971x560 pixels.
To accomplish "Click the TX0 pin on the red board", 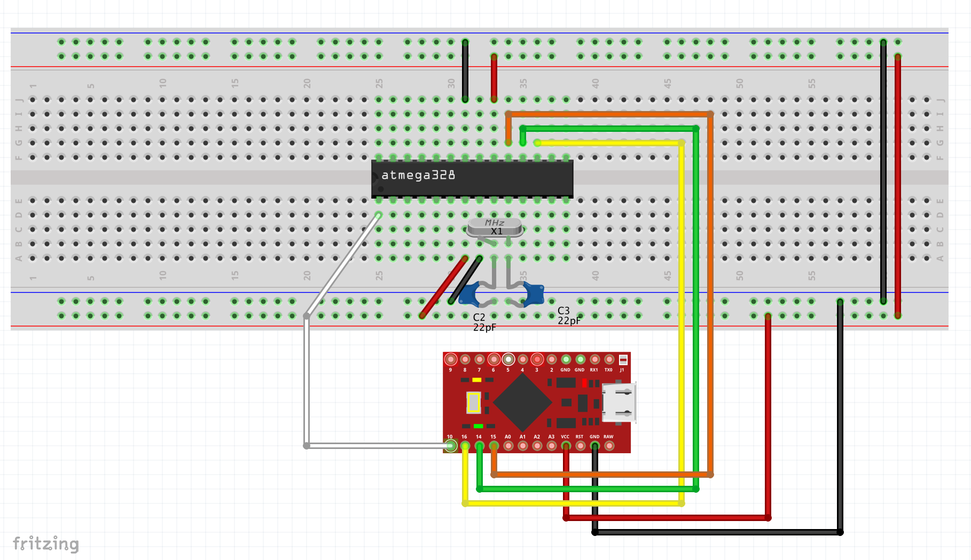I will point(609,360).
